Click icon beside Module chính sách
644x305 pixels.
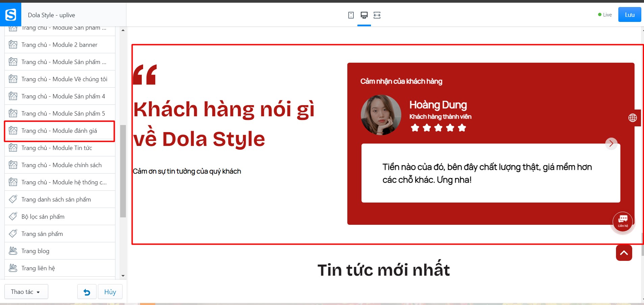(13, 165)
